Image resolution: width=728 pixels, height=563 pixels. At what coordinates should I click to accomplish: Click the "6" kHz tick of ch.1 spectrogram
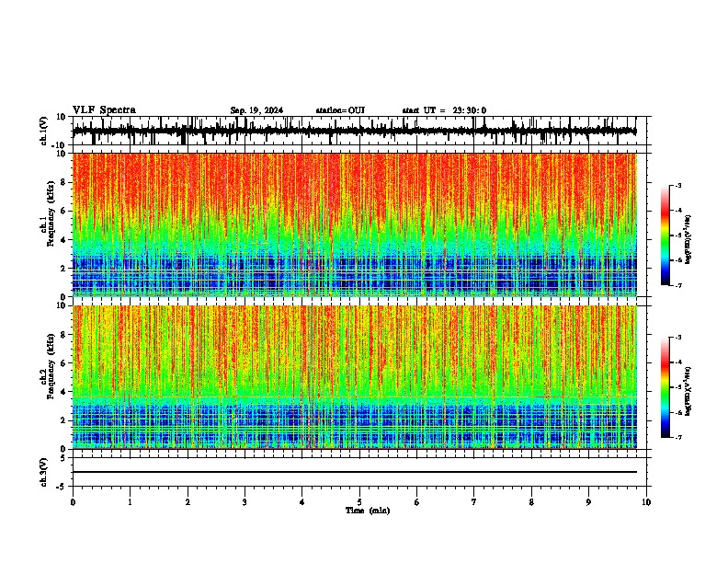[64, 212]
